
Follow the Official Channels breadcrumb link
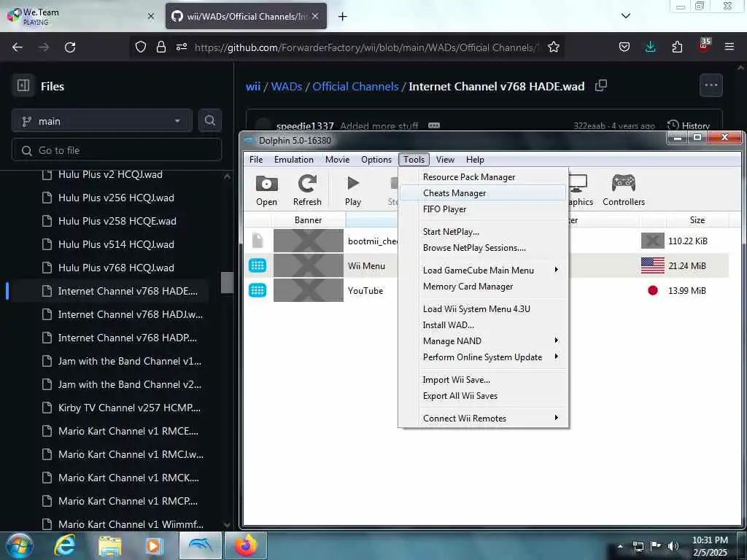(x=355, y=86)
